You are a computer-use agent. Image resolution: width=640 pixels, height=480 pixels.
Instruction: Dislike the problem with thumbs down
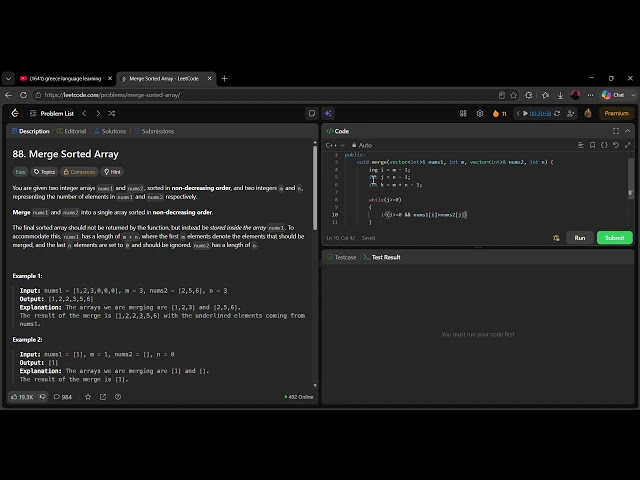[x=42, y=397]
